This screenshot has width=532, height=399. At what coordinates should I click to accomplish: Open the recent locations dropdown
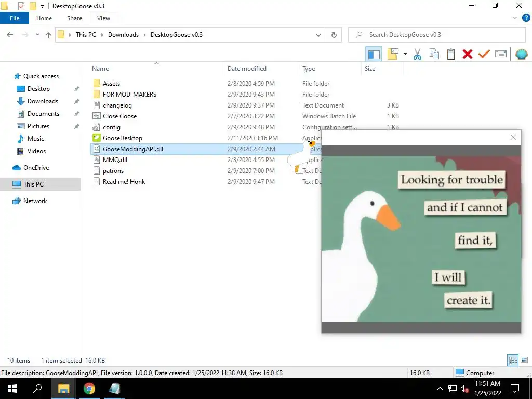[37, 35]
